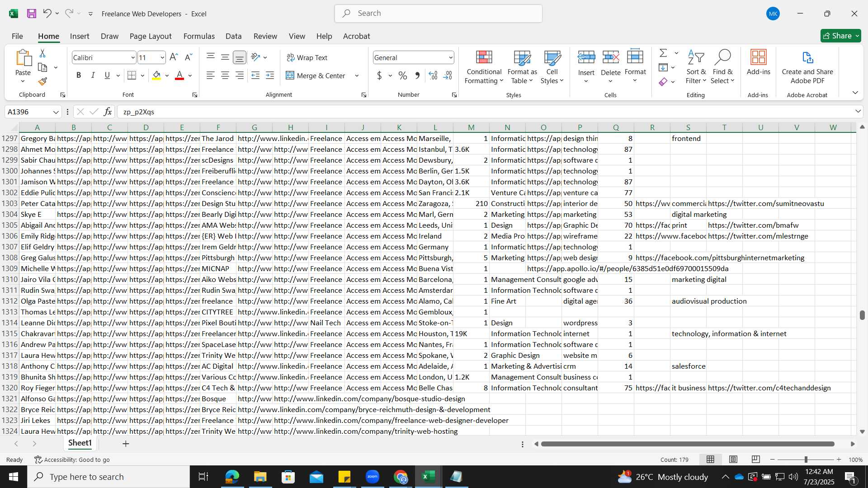Apply Percent Style format
868x488 pixels.
point(403,75)
